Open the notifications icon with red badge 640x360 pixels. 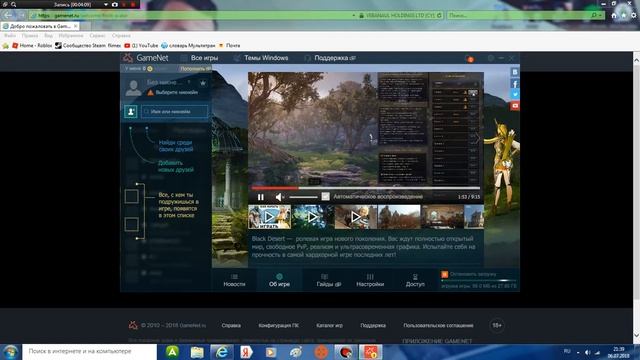(x=469, y=58)
